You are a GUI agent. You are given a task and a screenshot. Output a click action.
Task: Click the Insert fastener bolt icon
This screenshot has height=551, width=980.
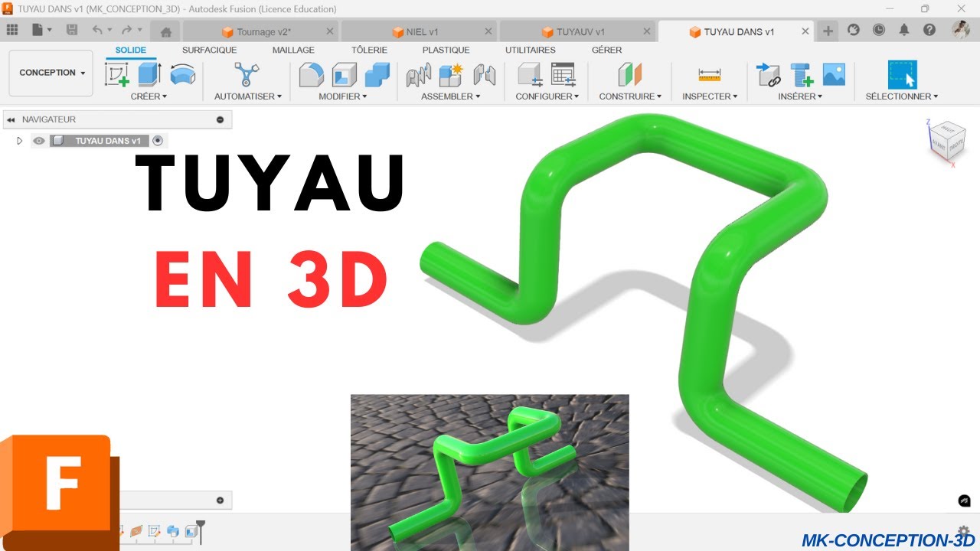click(x=801, y=75)
